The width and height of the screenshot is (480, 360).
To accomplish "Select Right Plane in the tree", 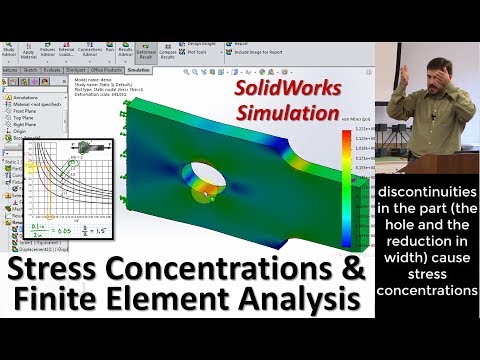I will click(x=24, y=124).
